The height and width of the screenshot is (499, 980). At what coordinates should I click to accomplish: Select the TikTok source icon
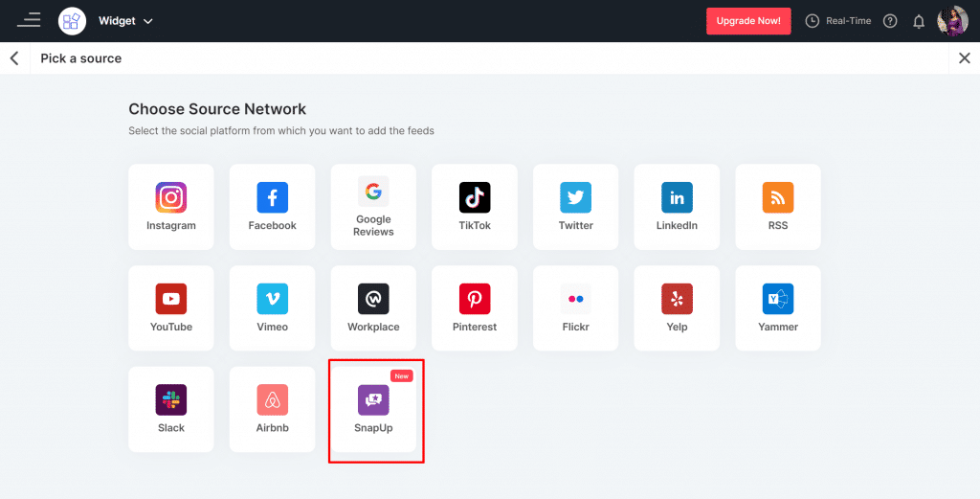[x=475, y=206]
